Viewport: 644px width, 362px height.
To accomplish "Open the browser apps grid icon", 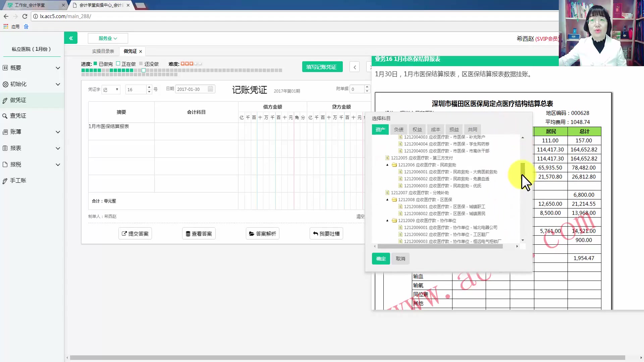I will pyautogui.click(x=6, y=26).
